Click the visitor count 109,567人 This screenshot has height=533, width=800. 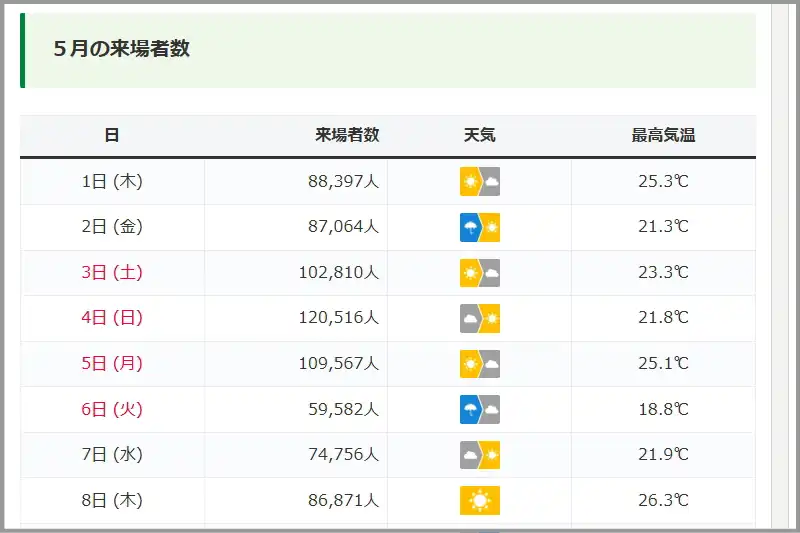pos(339,363)
